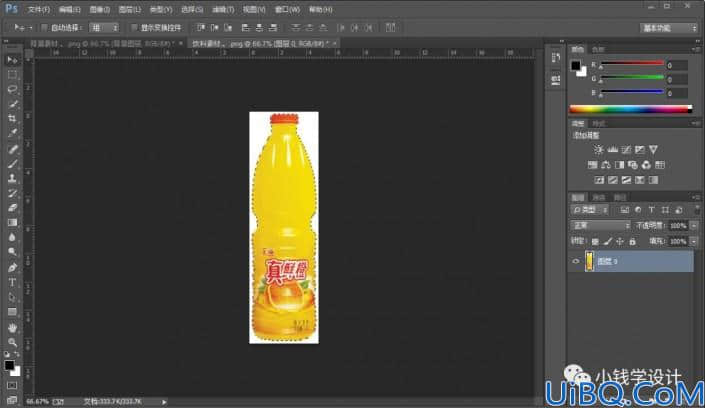The height and width of the screenshot is (408, 705).
Task: Switch to the 通道 channels tab
Action: click(599, 197)
